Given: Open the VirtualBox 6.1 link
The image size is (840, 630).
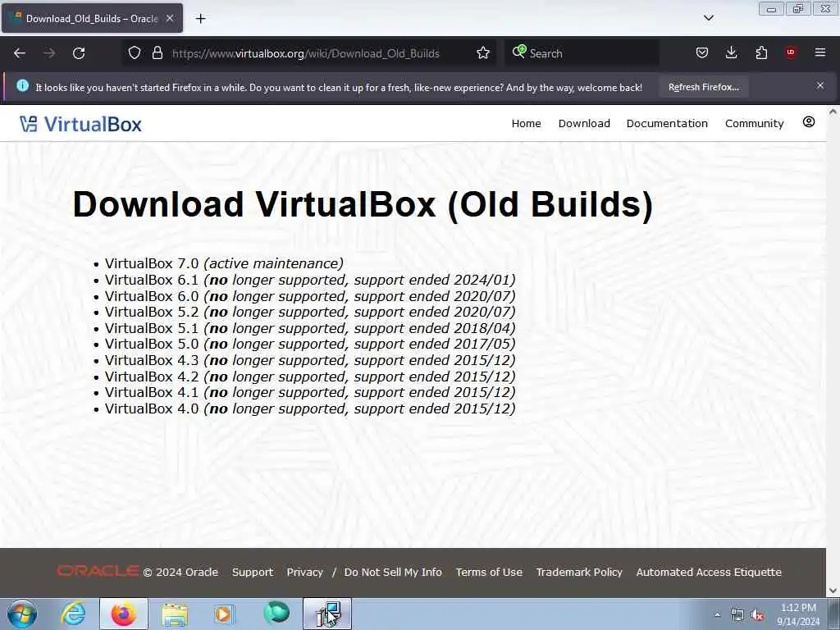Looking at the screenshot, I should (152, 281).
